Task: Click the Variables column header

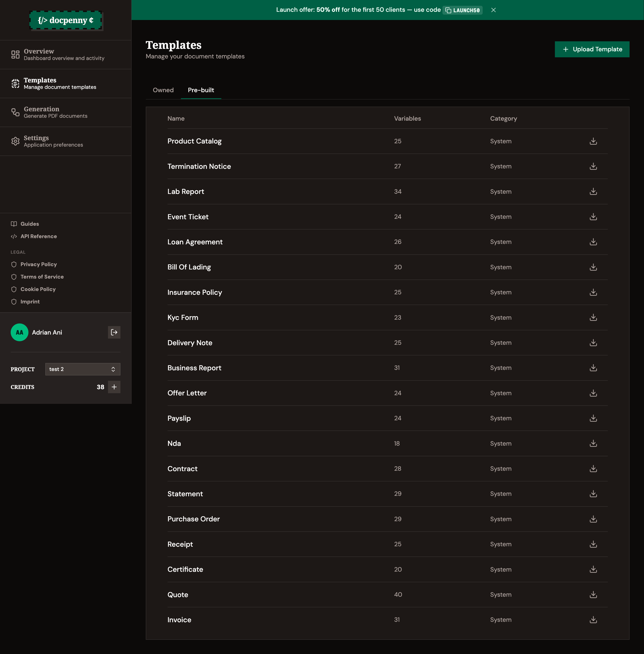Action: click(407, 119)
